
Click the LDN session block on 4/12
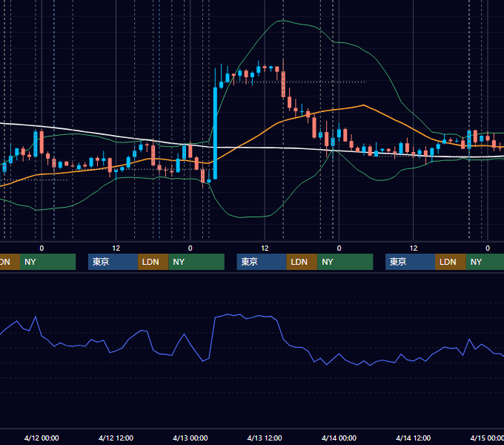pos(153,262)
